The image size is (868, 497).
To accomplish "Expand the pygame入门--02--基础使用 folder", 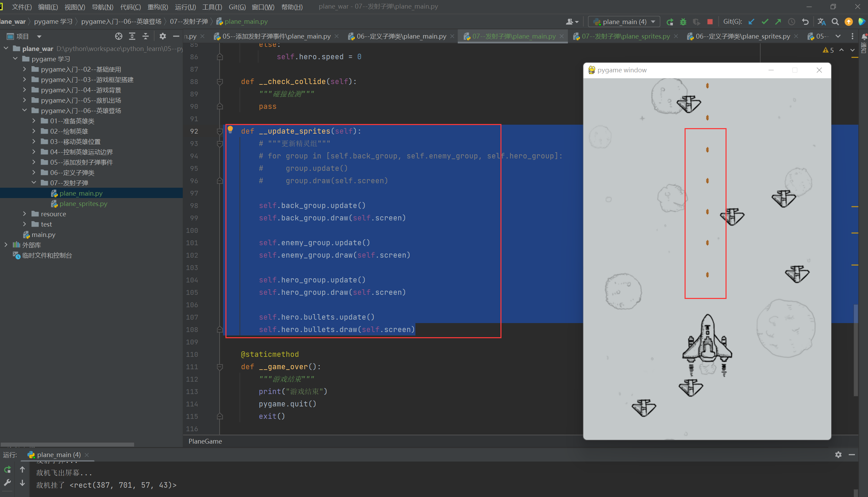I will tap(24, 69).
